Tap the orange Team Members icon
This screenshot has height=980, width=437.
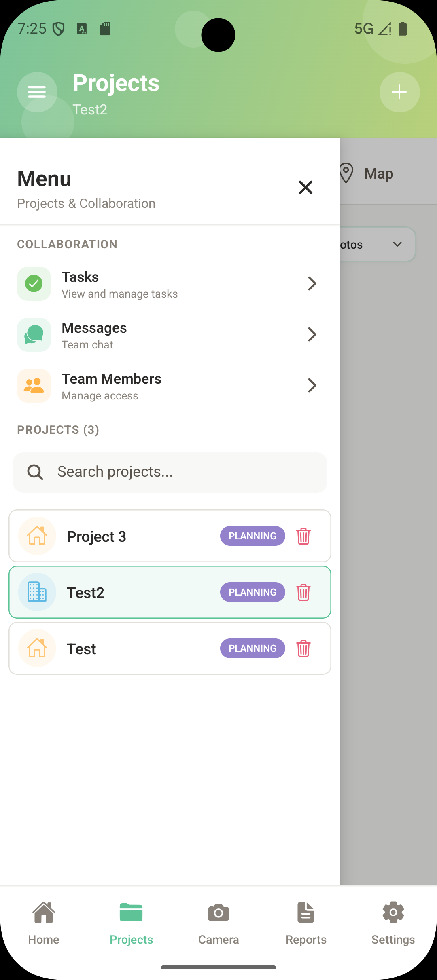coord(34,386)
